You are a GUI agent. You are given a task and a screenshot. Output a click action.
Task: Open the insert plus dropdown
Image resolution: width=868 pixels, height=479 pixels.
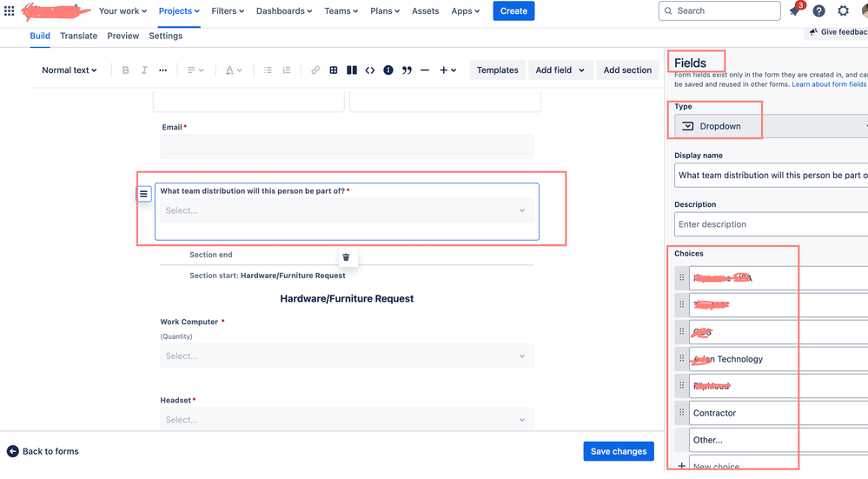point(447,70)
